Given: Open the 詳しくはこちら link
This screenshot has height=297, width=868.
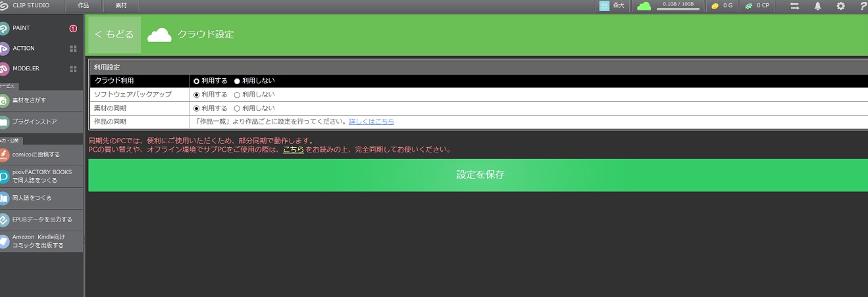Looking at the screenshot, I should pos(371,122).
